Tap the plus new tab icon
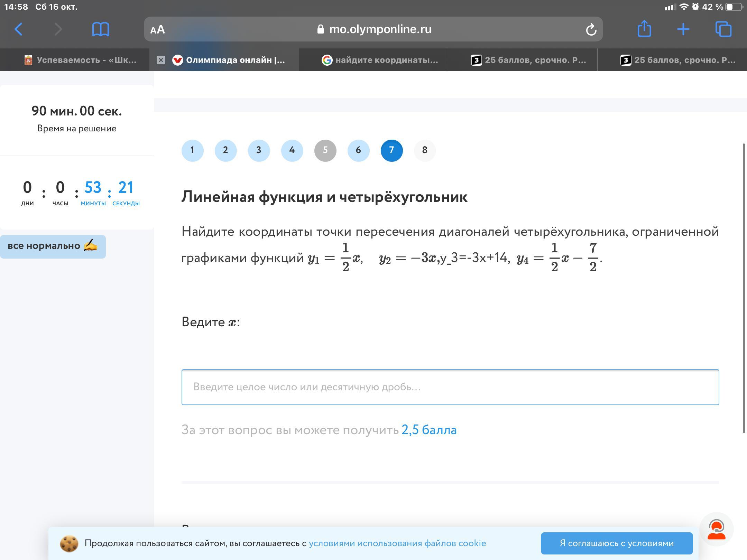Screen dimensions: 747x560 point(683,29)
